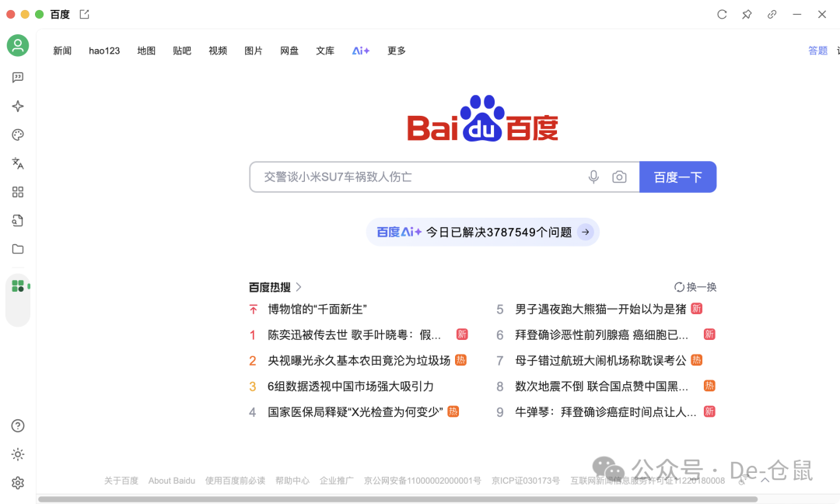This screenshot has height=504, width=840.
Task: Click the 企业推广 footer link
Action: (x=337, y=481)
